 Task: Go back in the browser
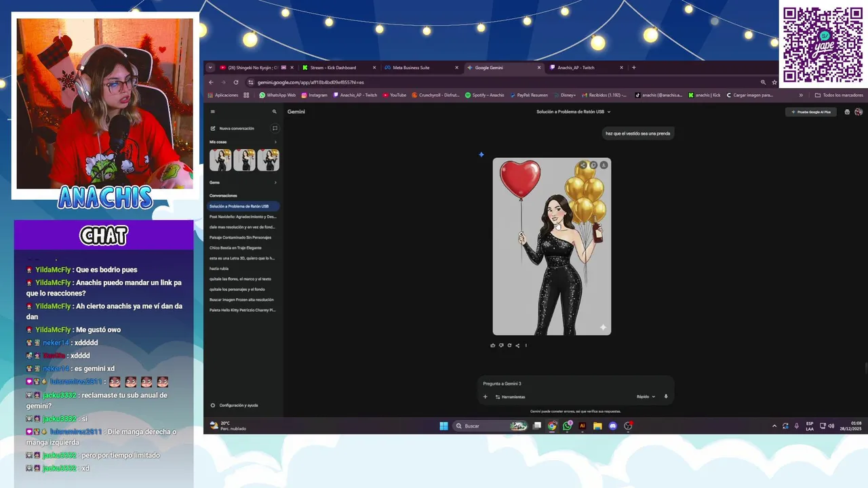[x=211, y=82]
